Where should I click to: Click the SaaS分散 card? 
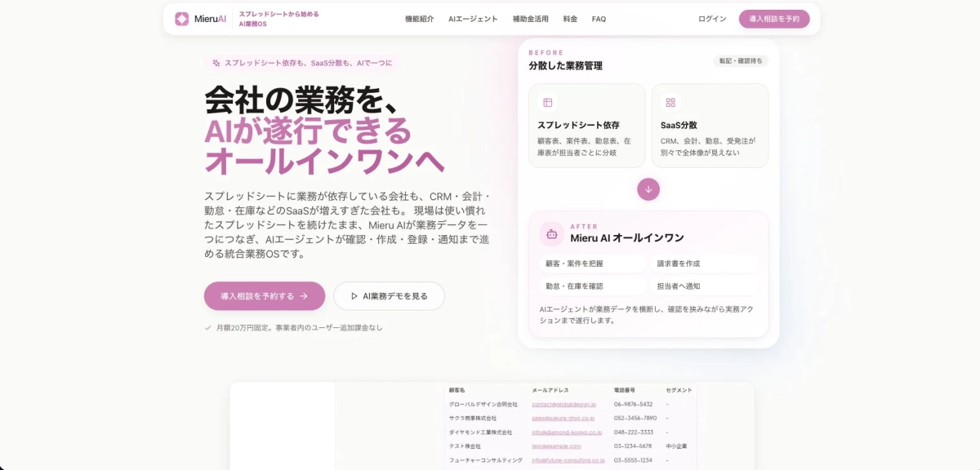(710, 126)
